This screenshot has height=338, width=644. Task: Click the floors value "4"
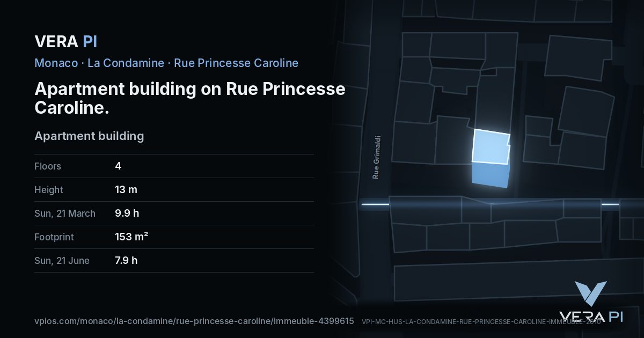118,166
